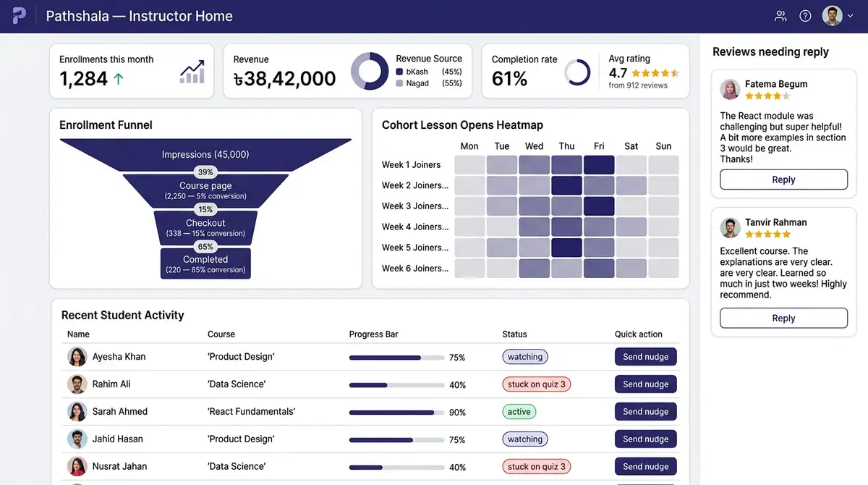Viewport: 868px width, 485px height.
Task: Reply to Fatema Begum's review
Action: pyautogui.click(x=783, y=180)
